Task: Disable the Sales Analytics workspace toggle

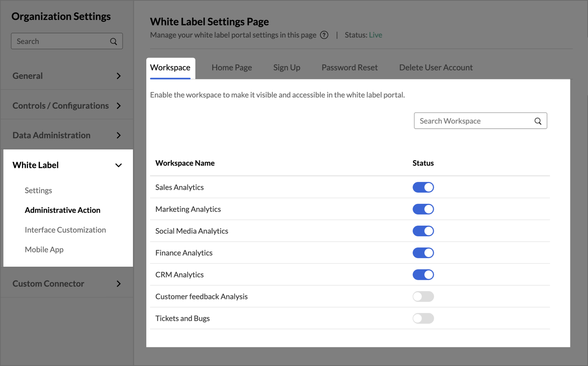Action: [x=423, y=187]
